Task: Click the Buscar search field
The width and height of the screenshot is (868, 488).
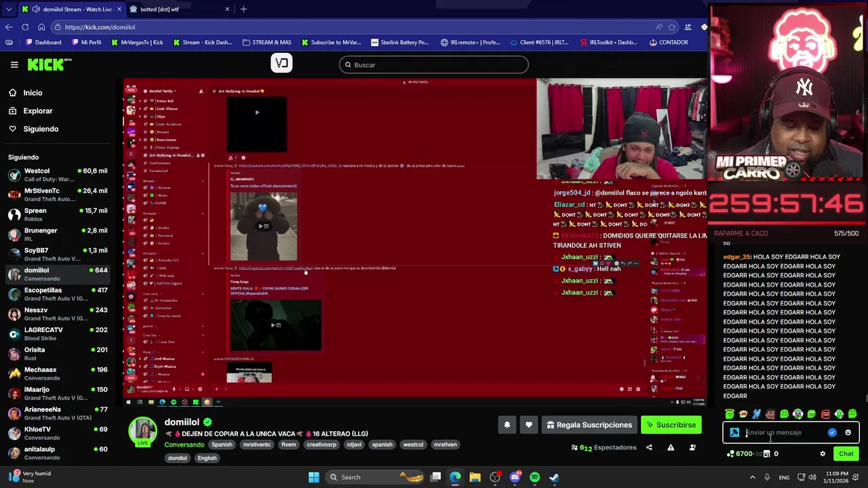Action: 434,65
